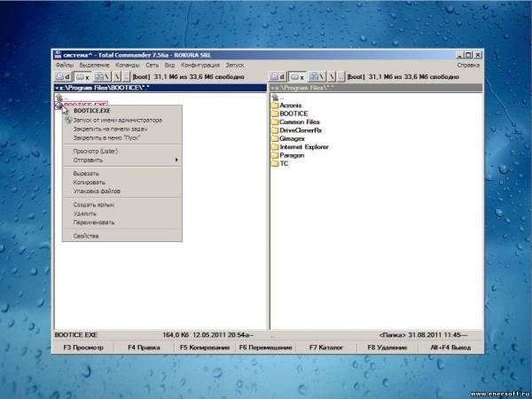This screenshot has width=532, height=399.
Task: Choose BOOTICE.EXE default action in context menu
Action: tap(122, 111)
